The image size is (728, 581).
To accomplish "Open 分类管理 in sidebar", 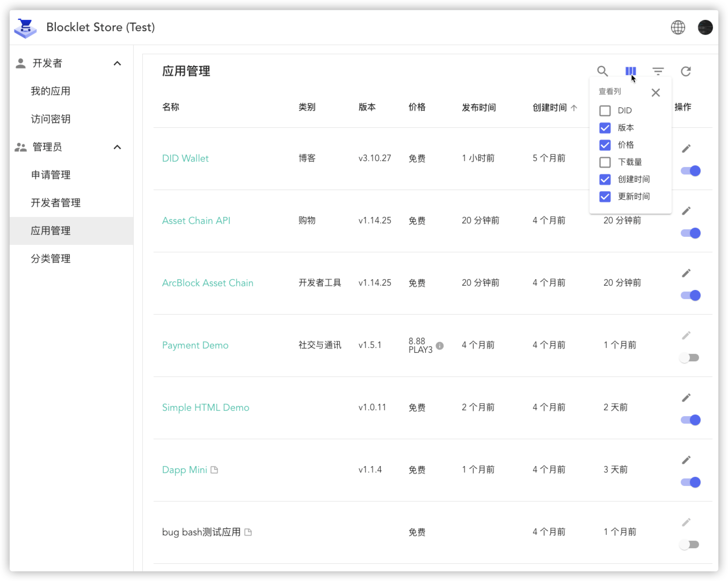I will (x=51, y=259).
